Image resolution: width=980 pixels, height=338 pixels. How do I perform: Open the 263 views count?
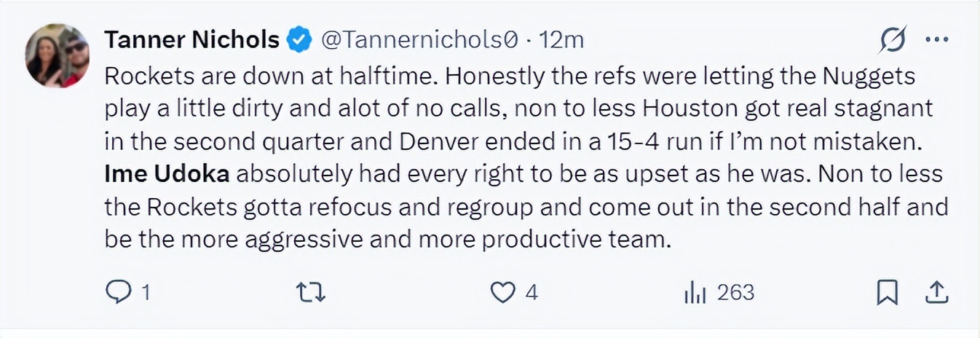point(735,293)
